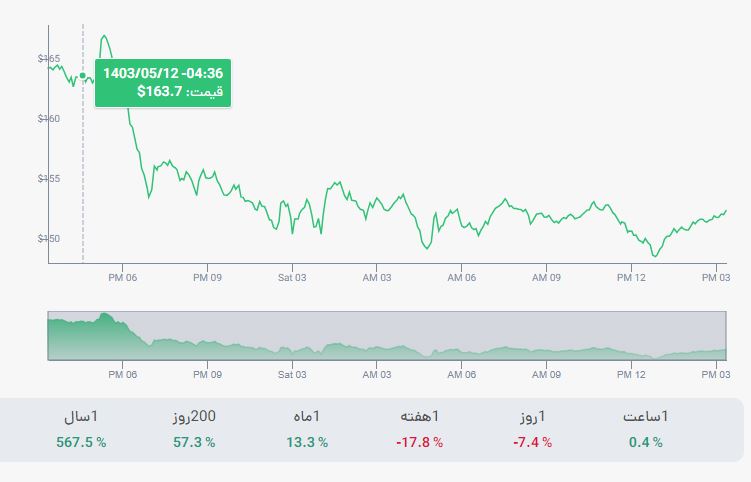Click the chart line lowest point after 12 PM
This screenshot has width=751, height=482.
click(655, 256)
